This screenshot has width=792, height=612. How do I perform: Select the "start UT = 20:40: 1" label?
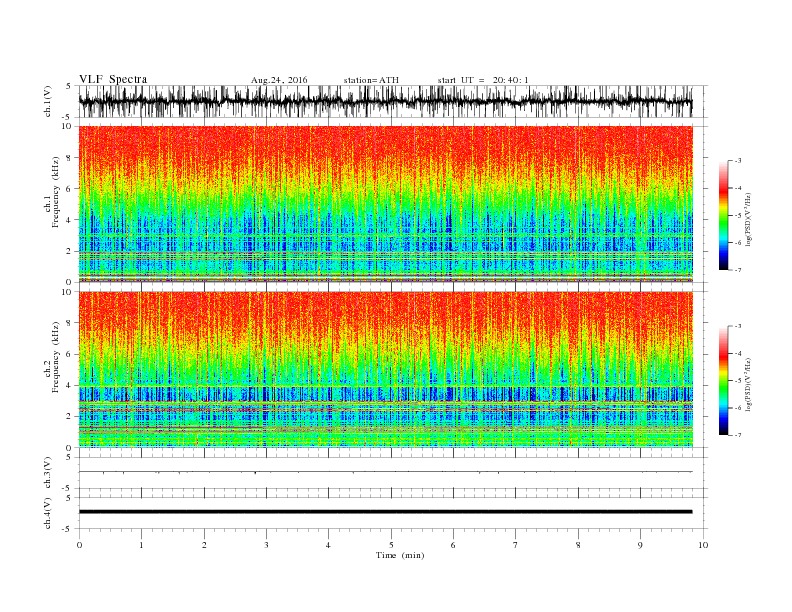pos(483,80)
